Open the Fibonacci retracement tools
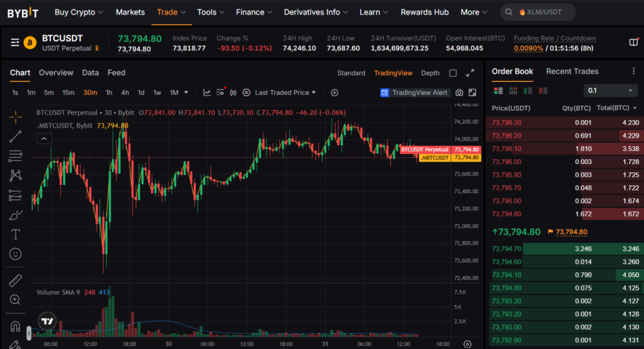 pyautogui.click(x=16, y=156)
